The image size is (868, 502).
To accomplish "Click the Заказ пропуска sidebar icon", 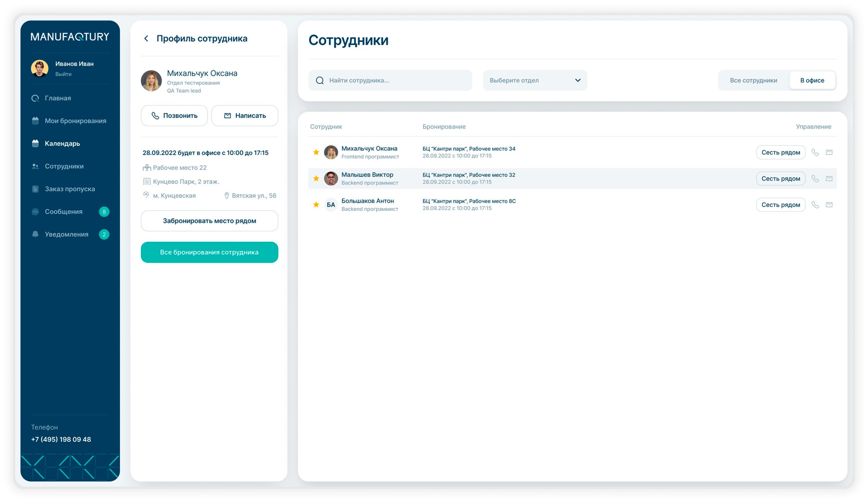I will coord(35,189).
